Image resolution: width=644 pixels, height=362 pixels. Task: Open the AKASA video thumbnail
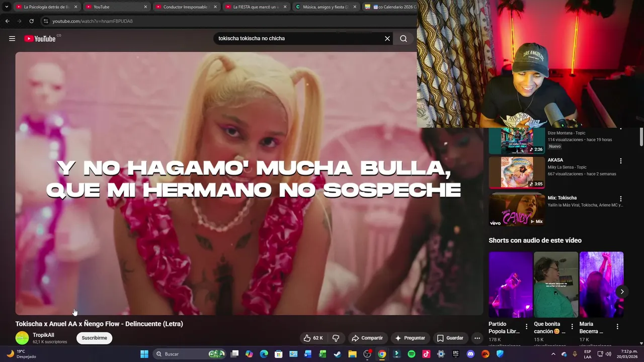click(517, 172)
